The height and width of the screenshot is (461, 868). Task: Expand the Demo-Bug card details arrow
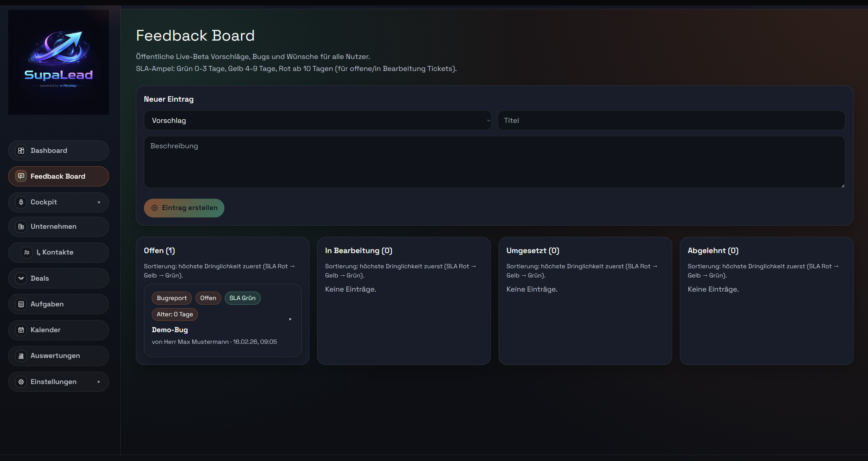click(x=290, y=319)
